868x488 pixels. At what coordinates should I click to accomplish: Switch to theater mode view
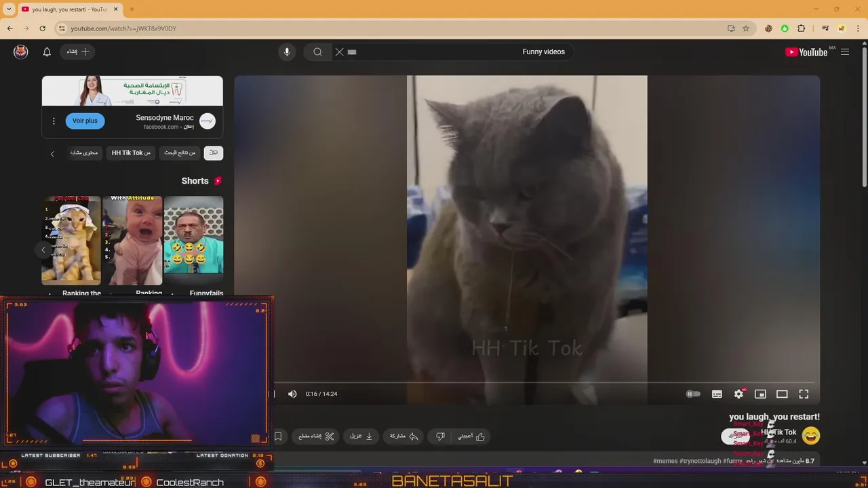(x=782, y=394)
